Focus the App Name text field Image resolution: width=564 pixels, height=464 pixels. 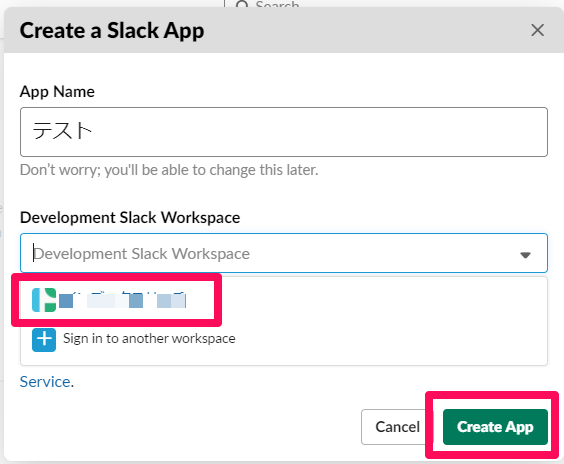[284, 132]
